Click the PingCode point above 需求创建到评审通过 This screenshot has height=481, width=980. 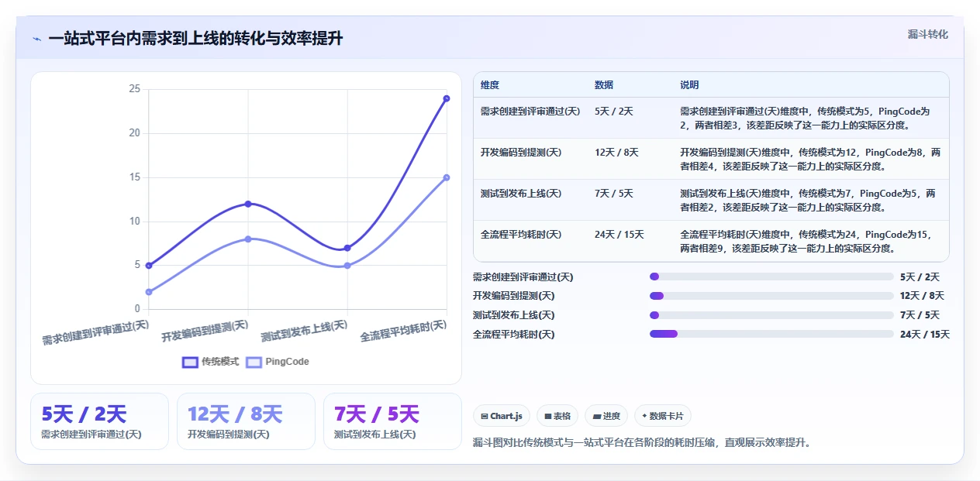[x=149, y=292]
